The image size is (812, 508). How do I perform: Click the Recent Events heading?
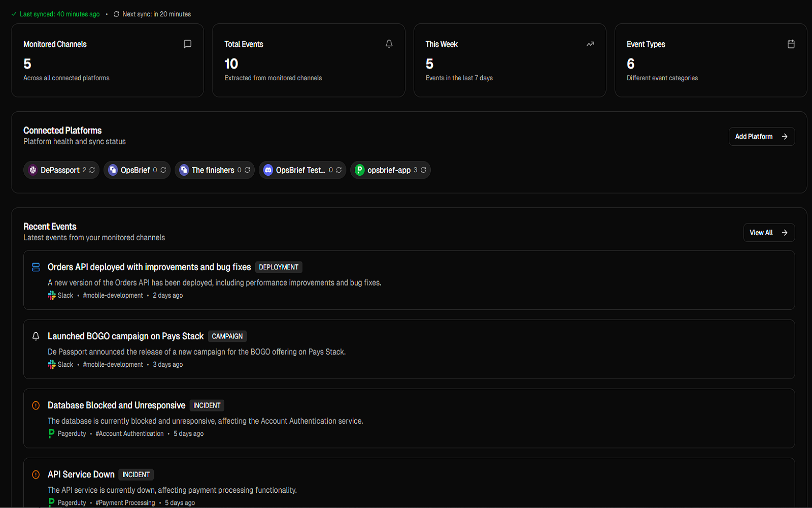click(50, 227)
